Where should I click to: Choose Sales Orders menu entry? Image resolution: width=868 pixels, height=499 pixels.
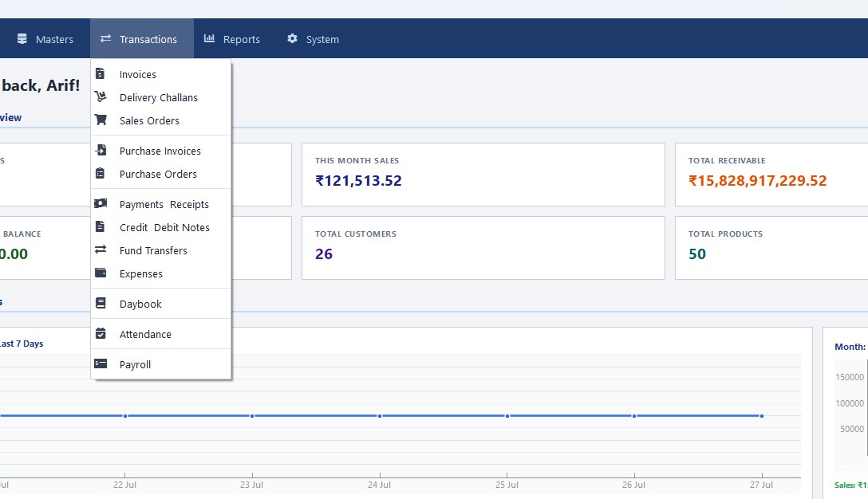coord(160,120)
